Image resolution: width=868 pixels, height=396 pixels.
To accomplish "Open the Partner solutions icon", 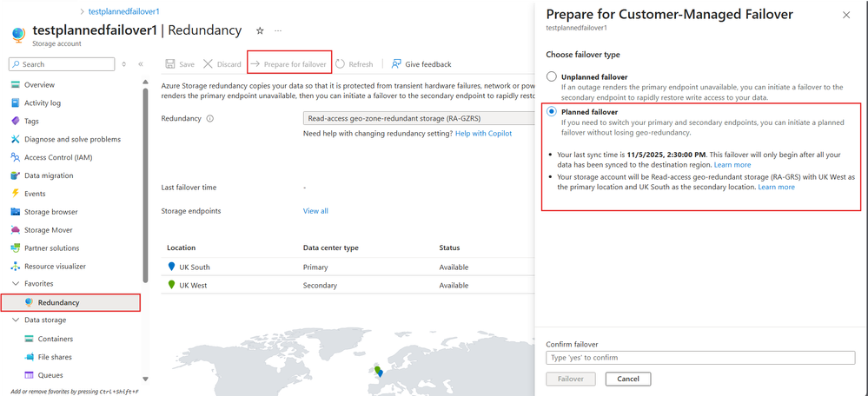I will point(16,248).
